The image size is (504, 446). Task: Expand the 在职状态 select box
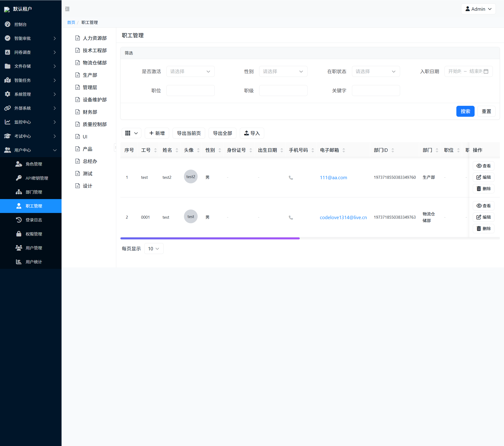click(x=375, y=72)
